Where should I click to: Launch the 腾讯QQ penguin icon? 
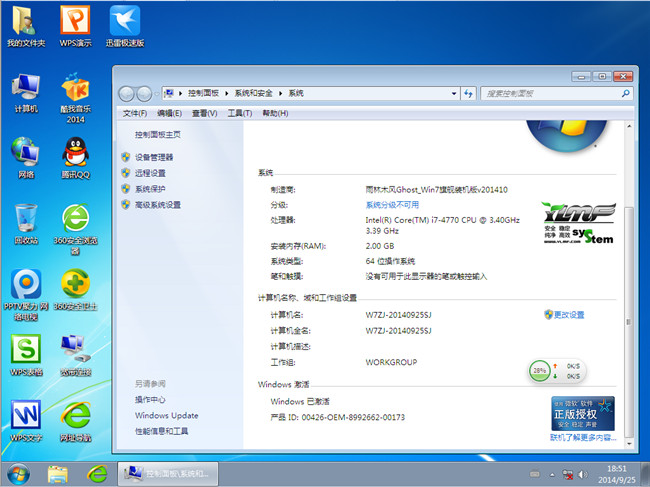[75, 158]
